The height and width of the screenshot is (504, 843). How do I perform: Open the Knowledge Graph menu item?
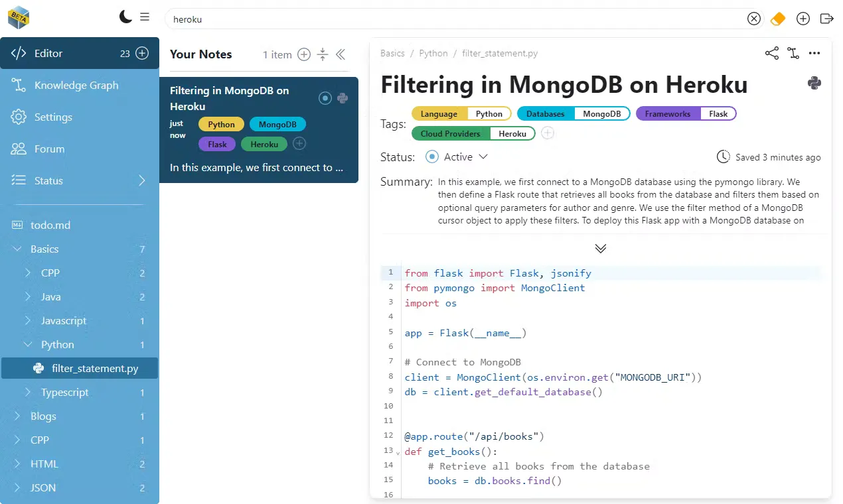pyautogui.click(x=76, y=85)
